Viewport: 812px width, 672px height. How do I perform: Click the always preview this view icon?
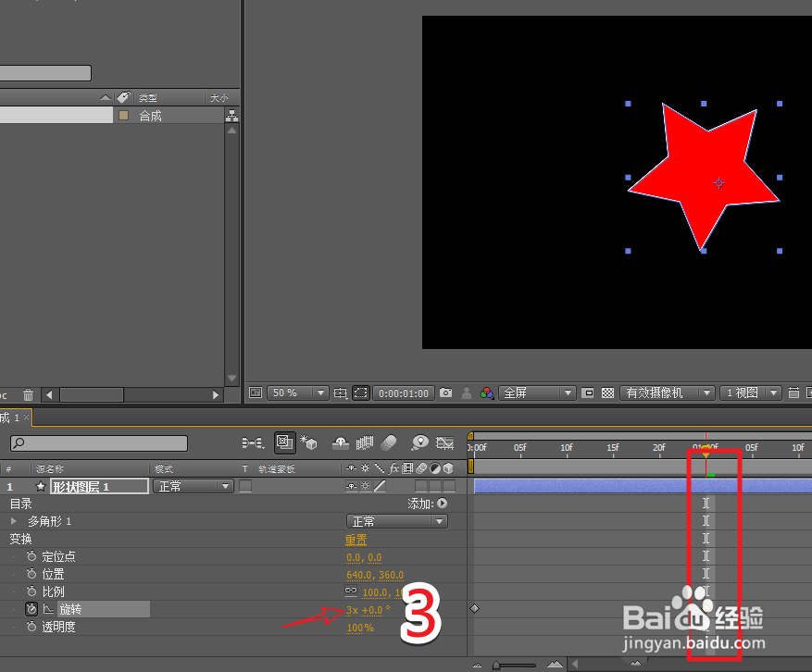[x=256, y=393]
